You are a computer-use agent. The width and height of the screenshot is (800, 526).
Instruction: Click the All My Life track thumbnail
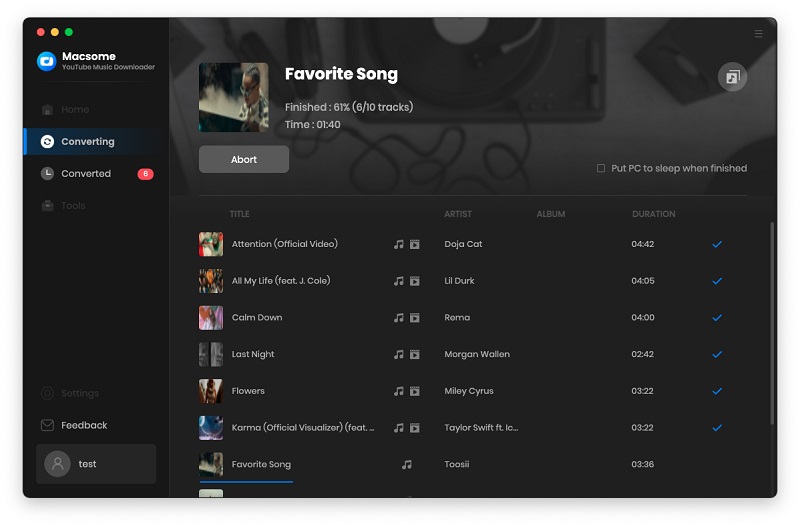[x=211, y=281]
